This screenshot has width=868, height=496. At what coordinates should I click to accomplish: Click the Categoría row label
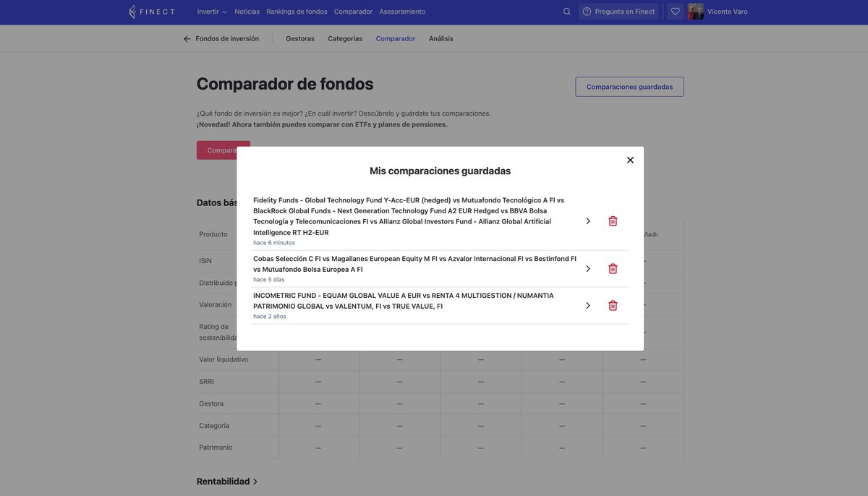214,426
